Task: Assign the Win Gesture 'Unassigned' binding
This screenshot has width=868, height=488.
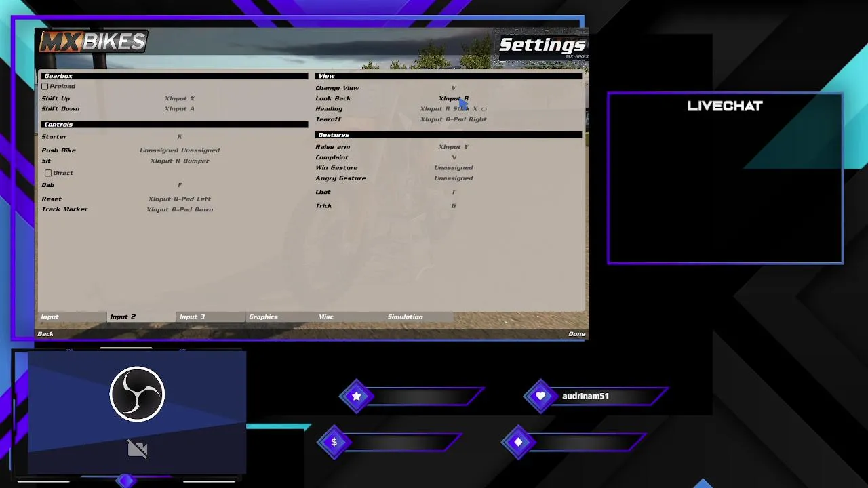Action: point(454,168)
